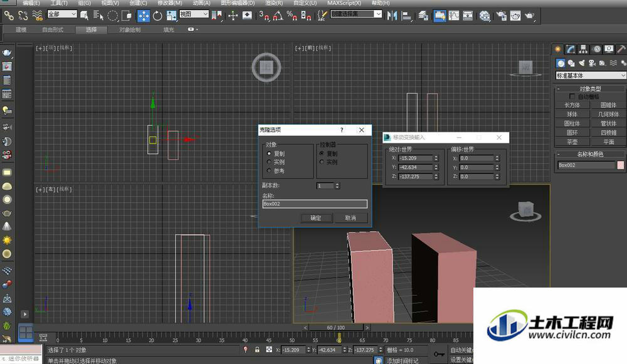Click the absolute Y field showing -42.634

416,167
